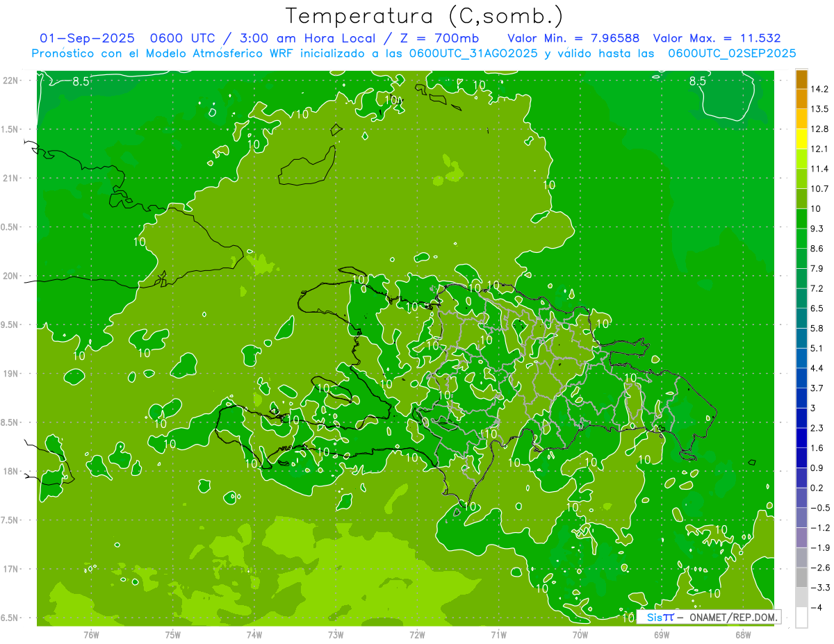The height and width of the screenshot is (644, 834).
Task: Click the 'ONAMET/REP.DOM.' credit label
Action: tap(733, 617)
